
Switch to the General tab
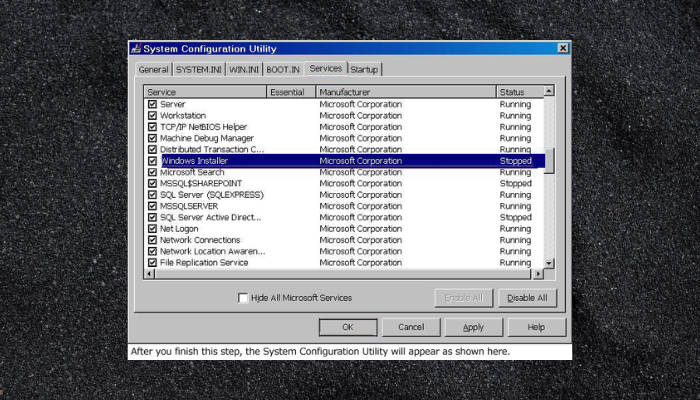click(154, 70)
